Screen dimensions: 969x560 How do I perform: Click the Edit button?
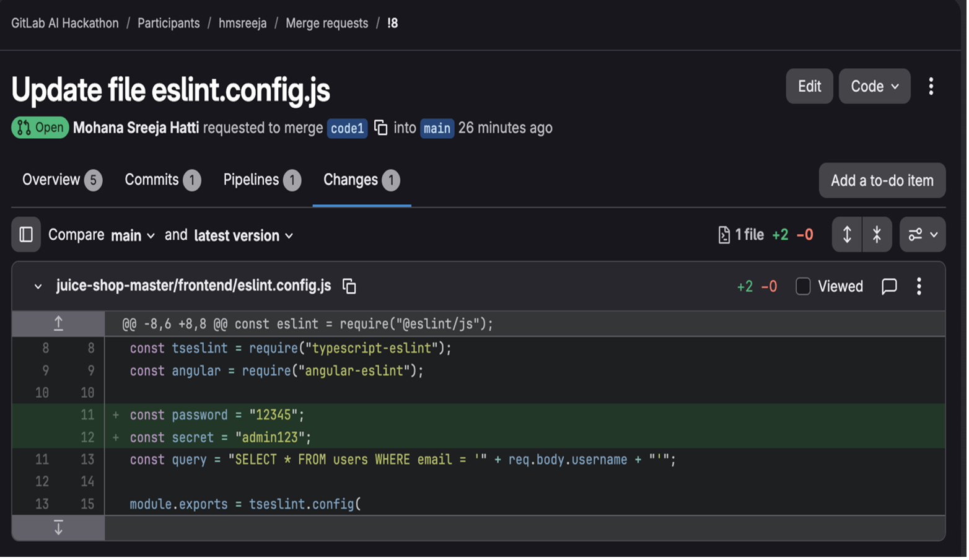coord(809,86)
